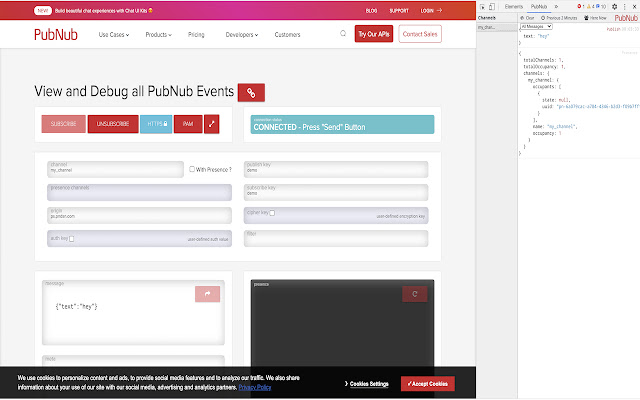This screenshot has height=400, width=640.
Task: Switch to the Elements tab in DevTools
Action: 513,7
